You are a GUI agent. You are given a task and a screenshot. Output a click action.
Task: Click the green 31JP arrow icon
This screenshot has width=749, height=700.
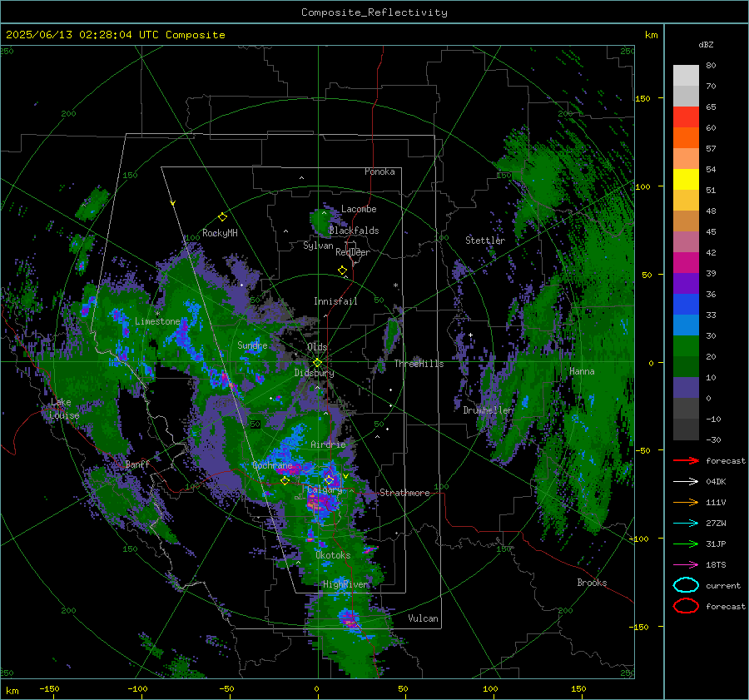pyautogui.click(x=686, y=544)
